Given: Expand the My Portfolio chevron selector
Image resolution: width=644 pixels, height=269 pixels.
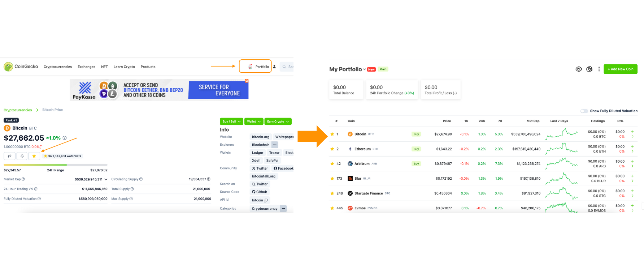Looking at the screenshot, I should [x=364, y=69].
